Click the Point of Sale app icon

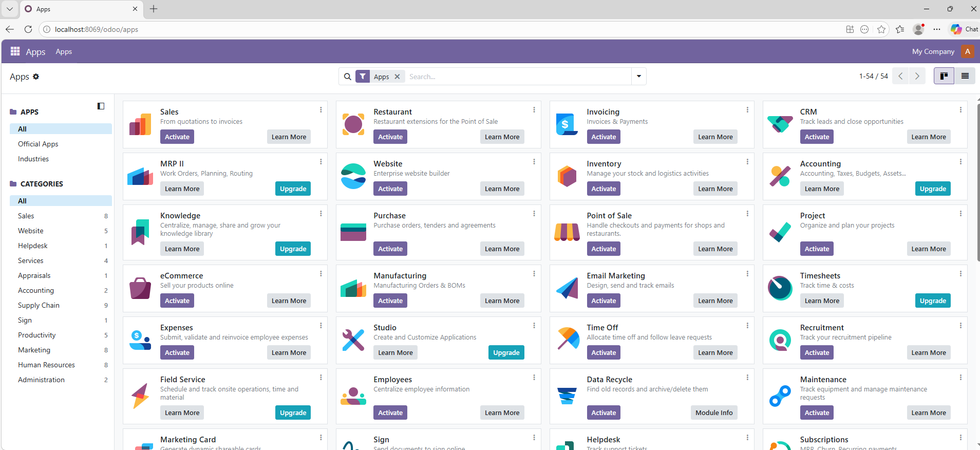(x=567, y=232)
